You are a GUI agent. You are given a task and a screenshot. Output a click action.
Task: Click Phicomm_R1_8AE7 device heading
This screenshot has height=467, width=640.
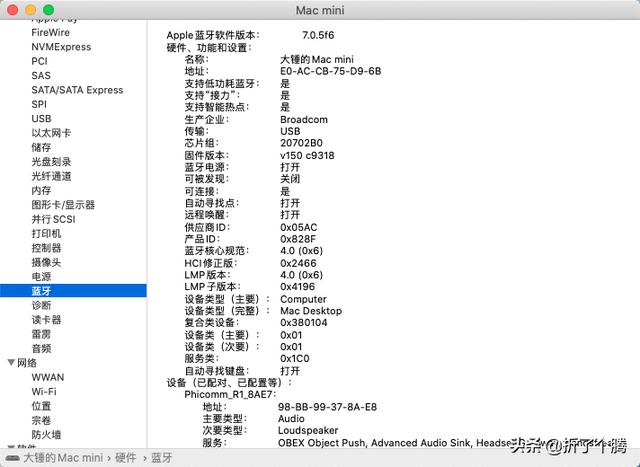(x=230, y=394)
